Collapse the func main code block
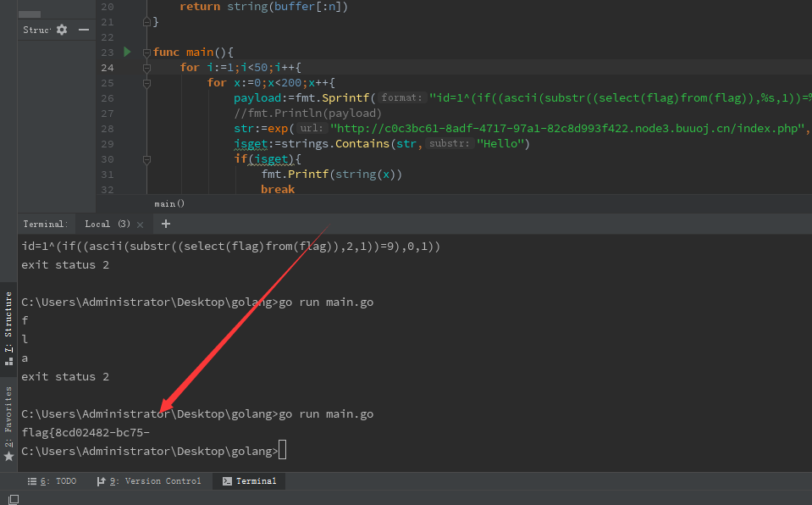This screenshot has width=812, height=505. click(x=146, y=53)
